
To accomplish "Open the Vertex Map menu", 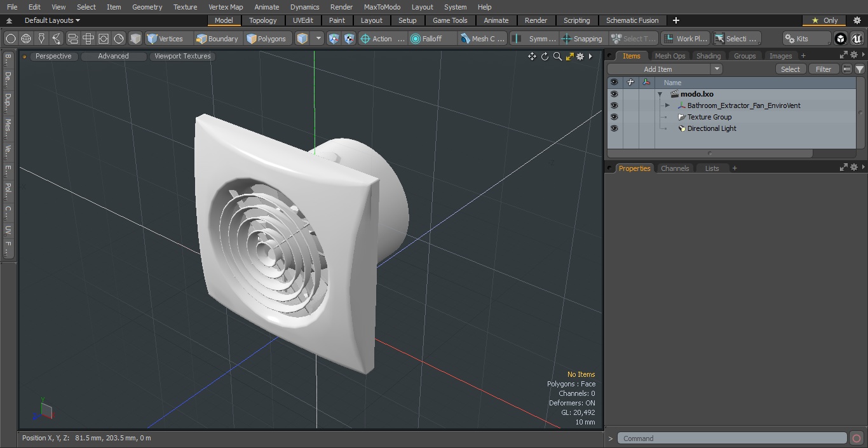I will click(x=226, y=7).
